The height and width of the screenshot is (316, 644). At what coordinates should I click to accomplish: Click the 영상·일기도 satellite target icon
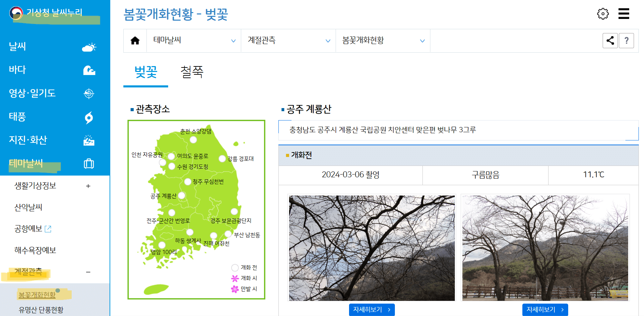(x=89, y=94)
